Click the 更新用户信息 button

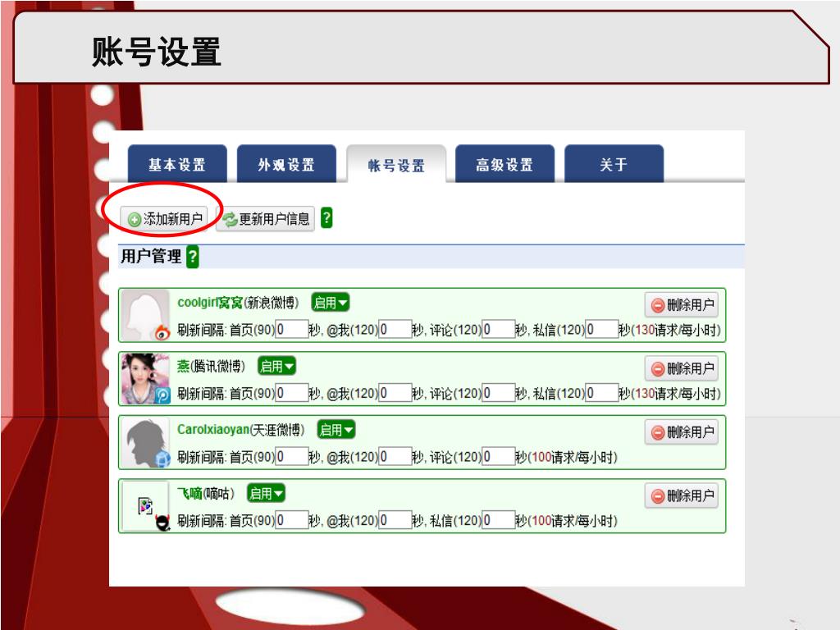coord(265,218)
